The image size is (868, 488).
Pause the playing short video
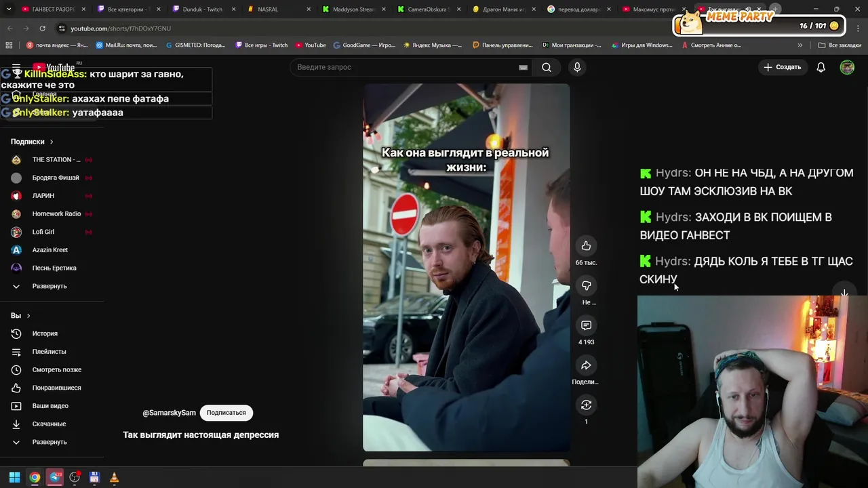(467, 267)
